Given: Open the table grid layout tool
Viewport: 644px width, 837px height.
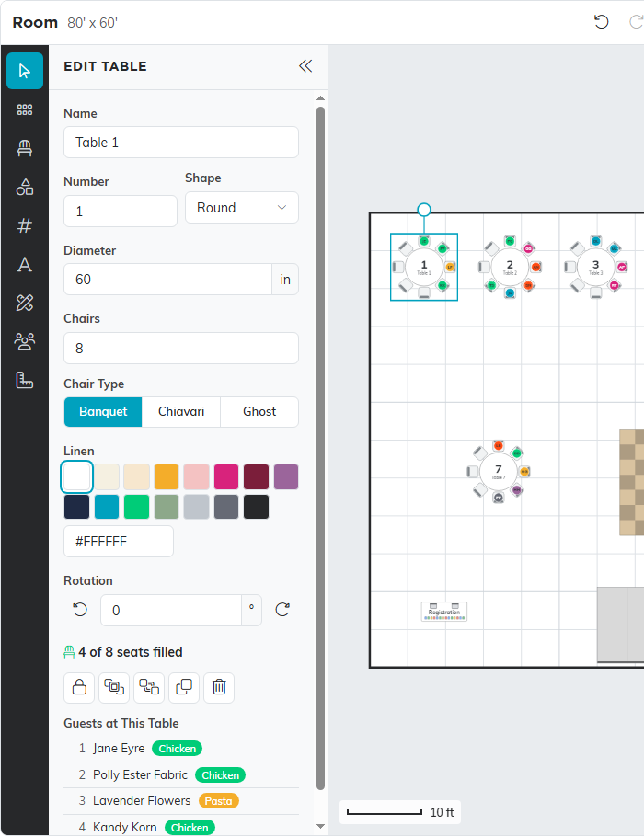Looking at the screenshot, I should coord(25,110).
